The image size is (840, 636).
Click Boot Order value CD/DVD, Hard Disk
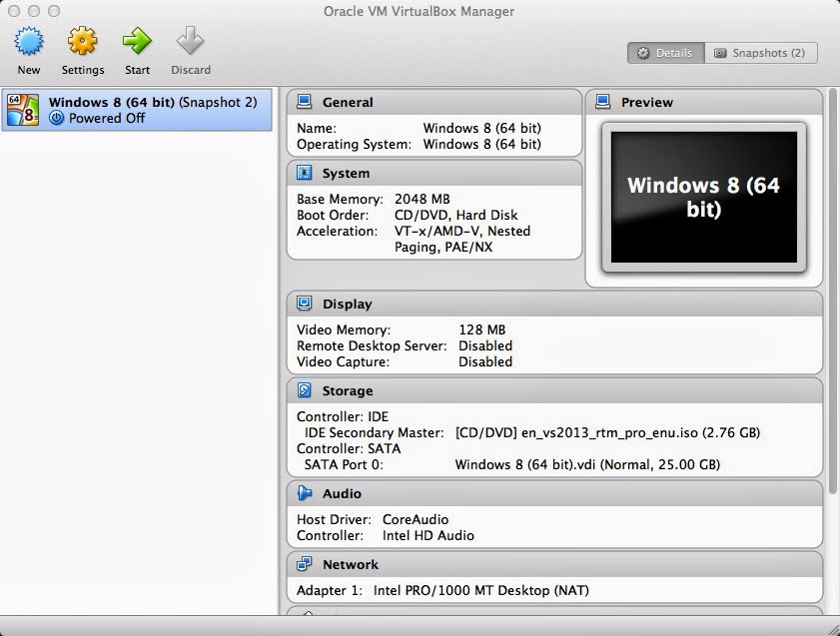455,216
